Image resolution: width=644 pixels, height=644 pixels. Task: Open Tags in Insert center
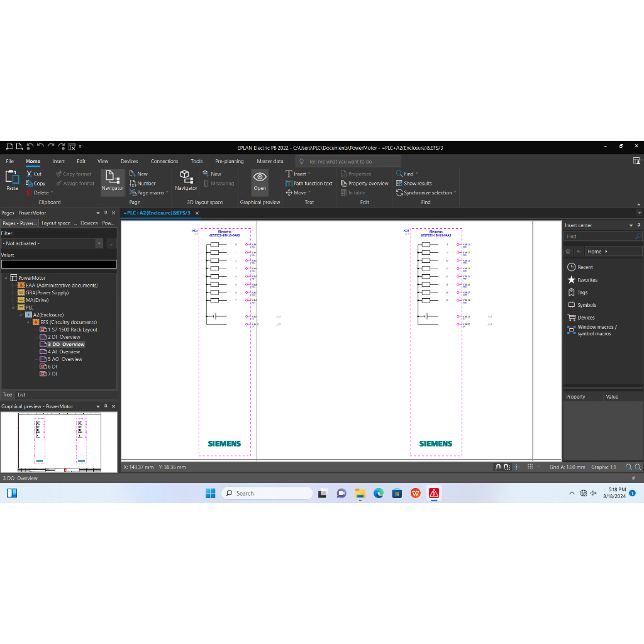pos(577,292)
